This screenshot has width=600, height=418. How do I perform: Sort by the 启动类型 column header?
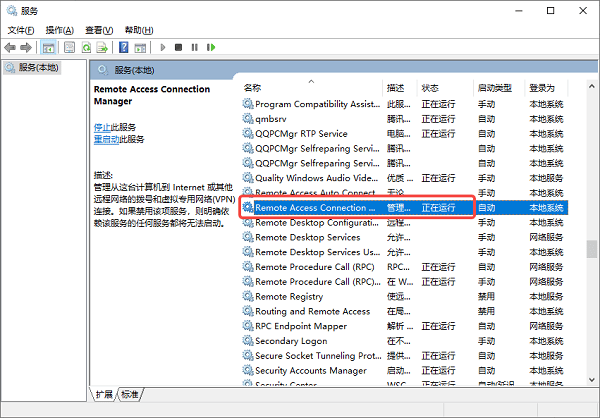click(x=494, y=88)
